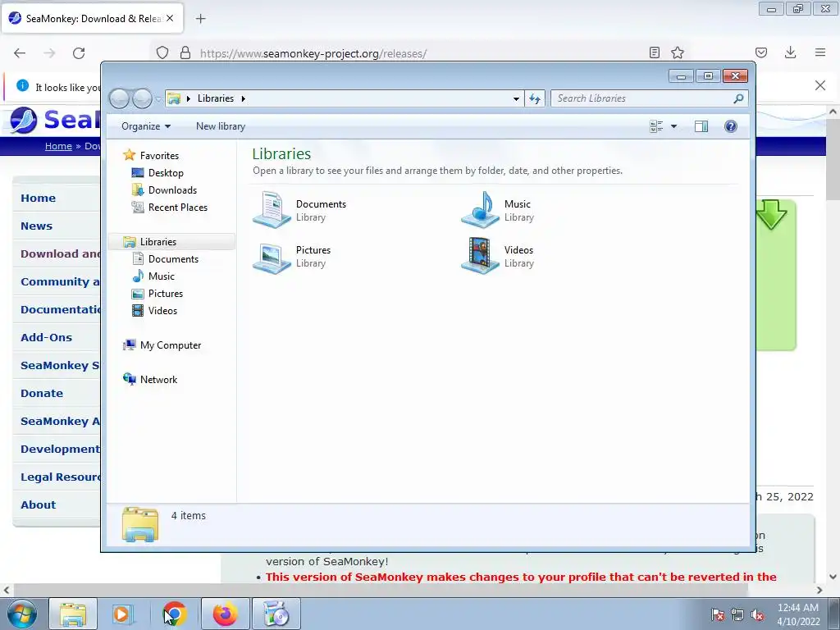Image resolution: width=840 pixels, height=630 pixels.
Task: Click the muted volume tray icon
Action: click(x=757, y=615)
